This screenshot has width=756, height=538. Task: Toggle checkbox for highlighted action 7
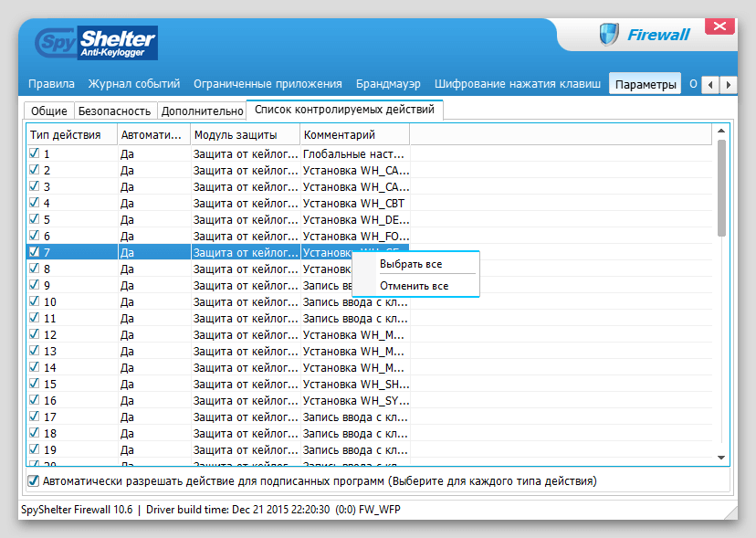tap(34, 252)
